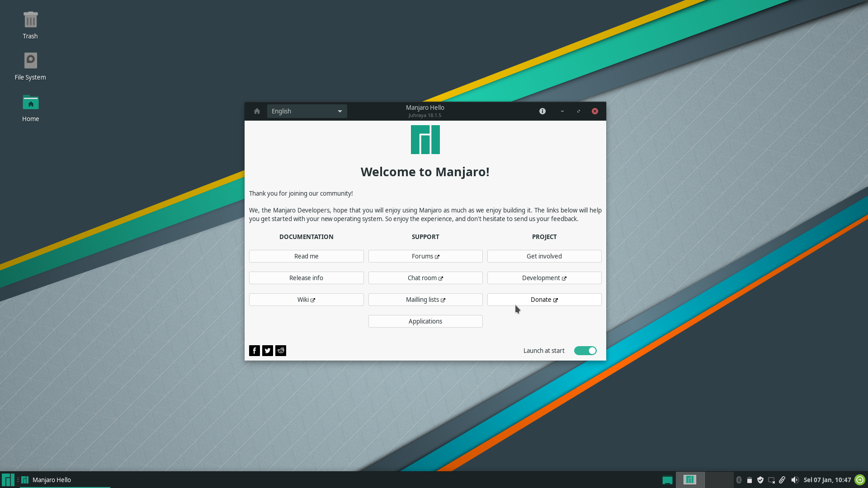Open Manjaro's Twitter icon
Viewport: 868px width, 488px height.
pos(268,351)
